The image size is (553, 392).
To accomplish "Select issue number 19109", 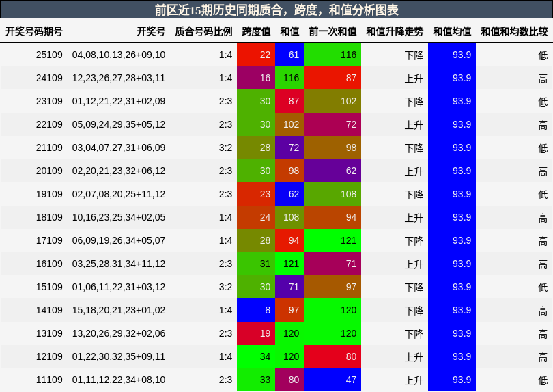I will pos(49,195).
